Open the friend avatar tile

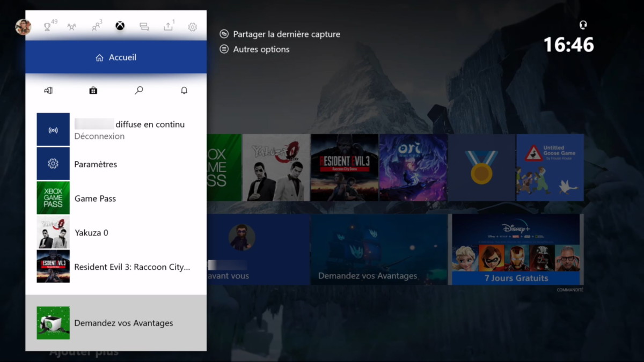(258, 249)
